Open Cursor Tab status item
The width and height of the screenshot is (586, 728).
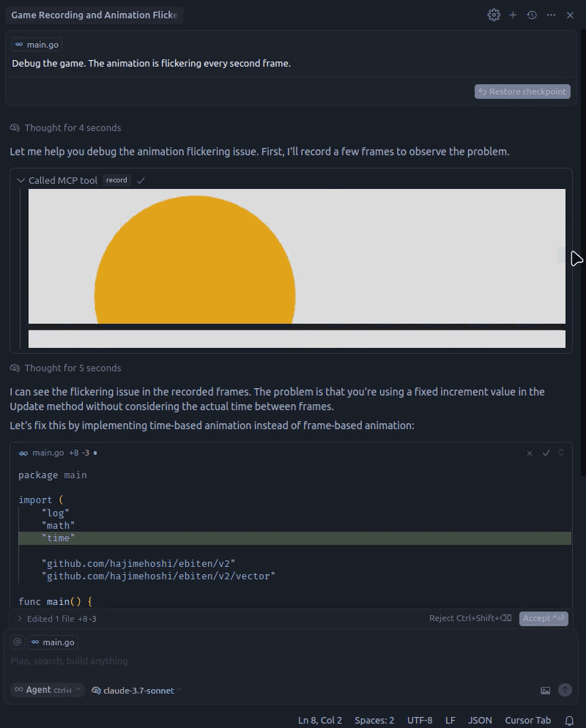click(527, 720)
